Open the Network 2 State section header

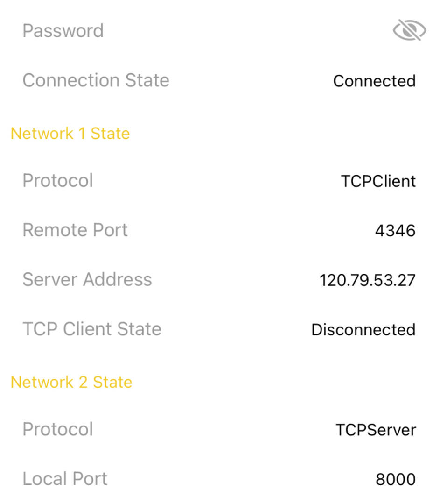click(x=71, y=382)
